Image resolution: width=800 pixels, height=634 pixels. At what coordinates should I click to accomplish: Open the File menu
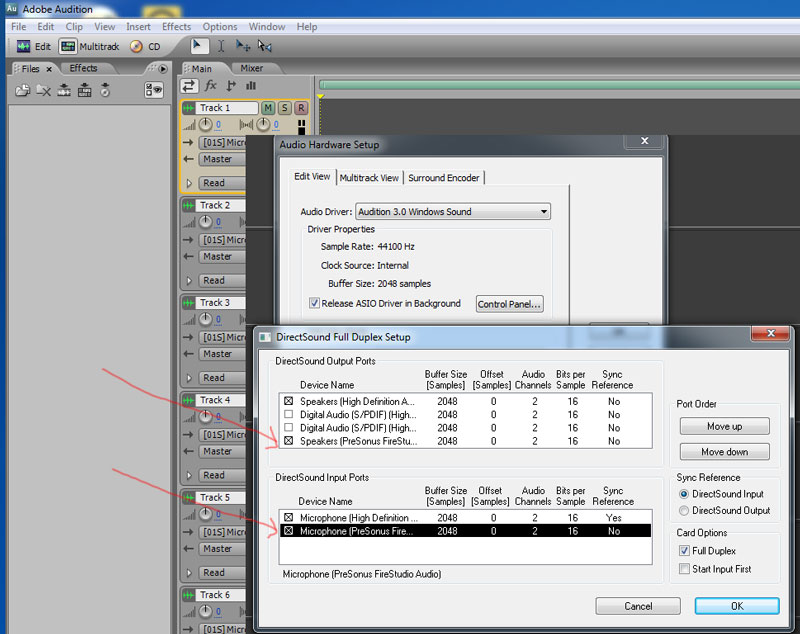tap(18, 27)
